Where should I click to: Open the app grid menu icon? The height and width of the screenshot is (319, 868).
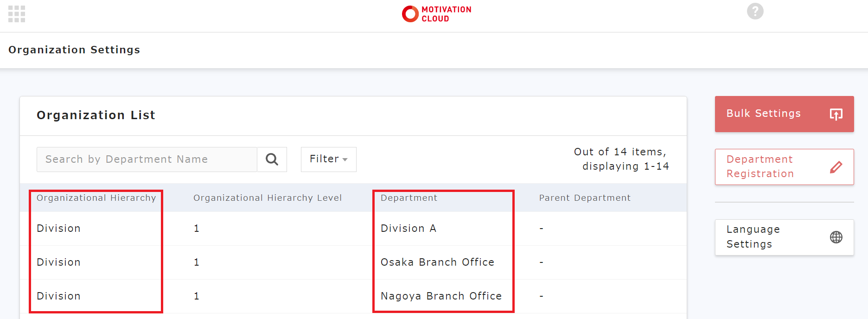pyautogui.click(x=17, y=14)
